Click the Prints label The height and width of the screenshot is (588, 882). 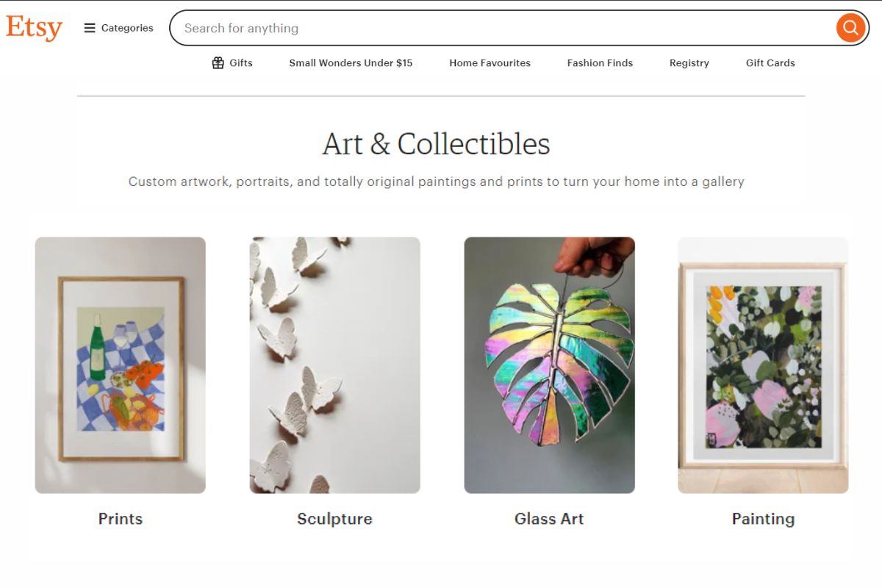[x=120, y=519]
